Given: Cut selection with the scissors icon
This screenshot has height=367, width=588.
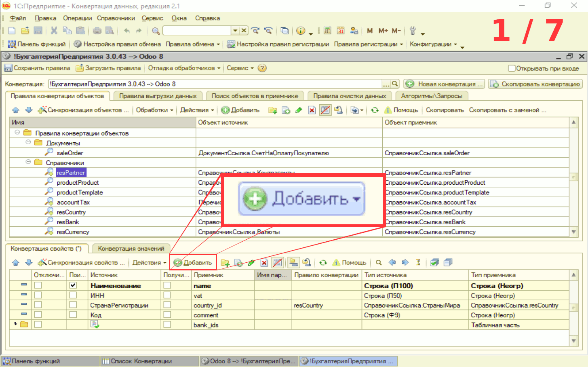Looking at the screenshot, I should click(x=54, y=31).
